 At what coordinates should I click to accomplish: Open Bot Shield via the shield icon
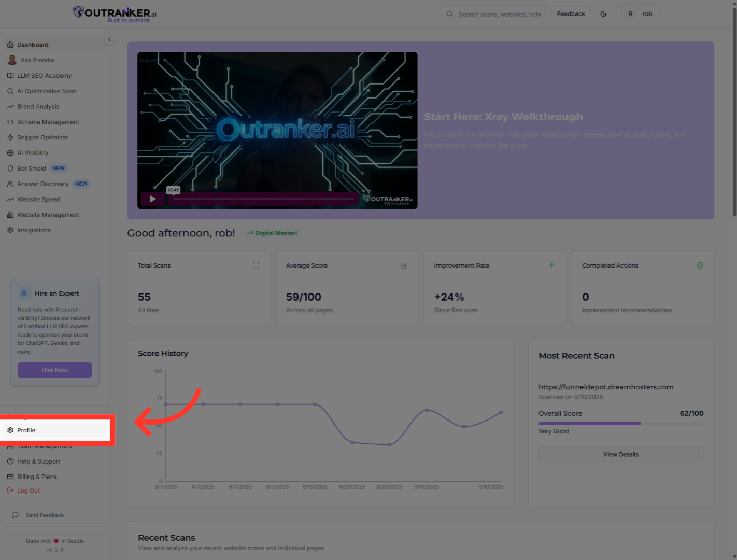pyautogui.click(x=10, y=169)
